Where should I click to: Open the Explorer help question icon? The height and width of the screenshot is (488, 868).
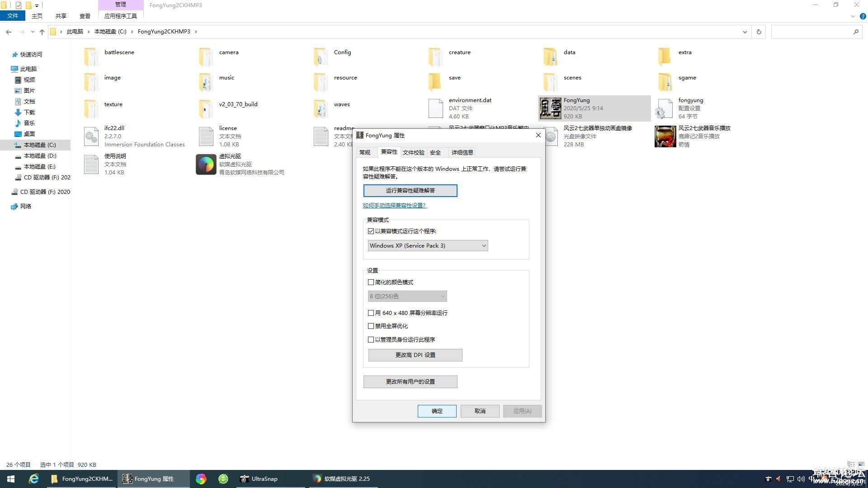(x=862, y=16)
